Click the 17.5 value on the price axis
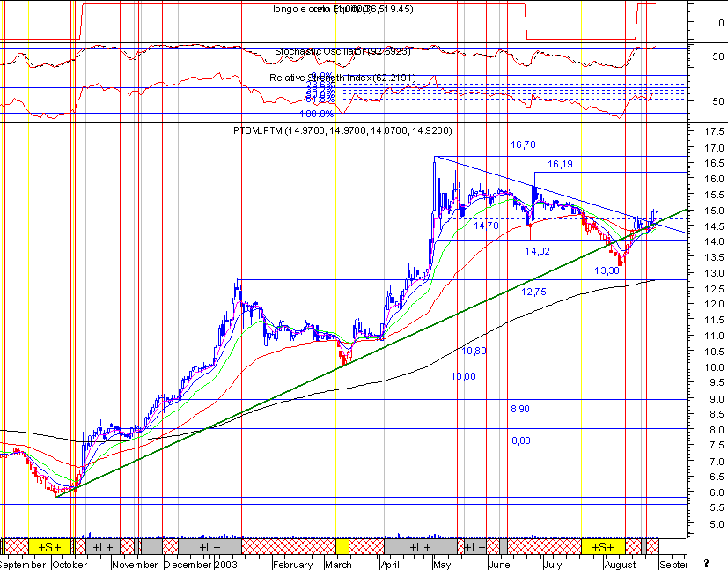Viewport: 728px width, 570px height. [714, 132]
